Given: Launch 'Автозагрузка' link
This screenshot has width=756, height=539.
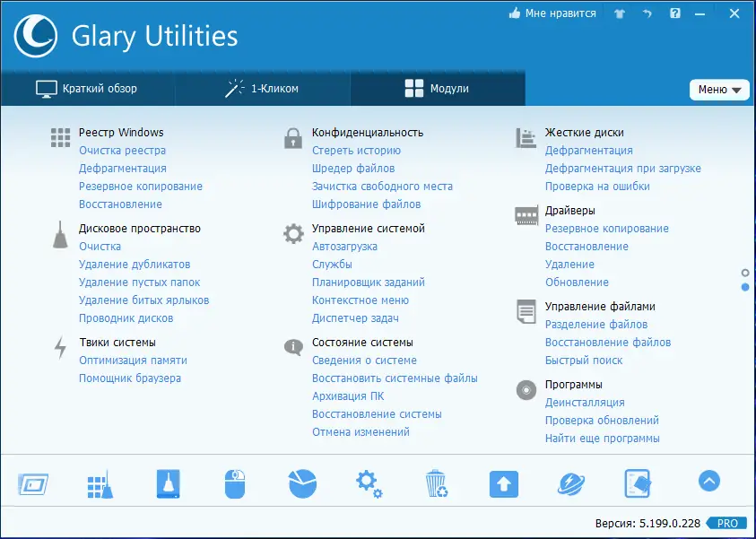Looking at the screenshot, I should coord(344,247).
